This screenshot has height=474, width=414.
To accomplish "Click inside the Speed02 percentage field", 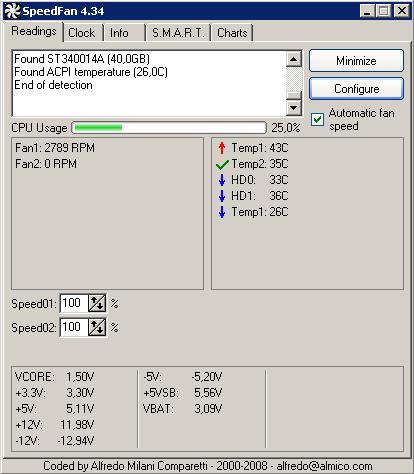I will coord(74,327).
